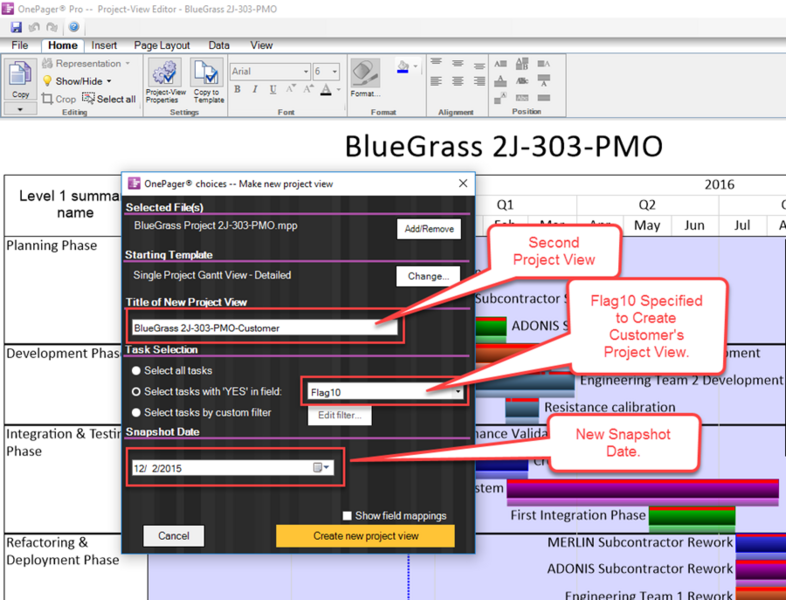Viewport: 786px width, 600px height.
Task: Close the Make new project view dialog
Action: [x=463, y=183]
